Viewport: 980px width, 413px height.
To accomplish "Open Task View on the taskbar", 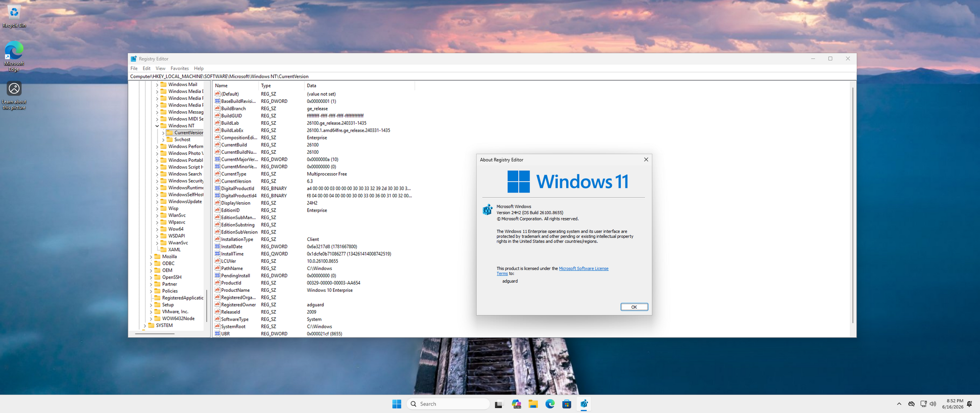I will [499, 404].
